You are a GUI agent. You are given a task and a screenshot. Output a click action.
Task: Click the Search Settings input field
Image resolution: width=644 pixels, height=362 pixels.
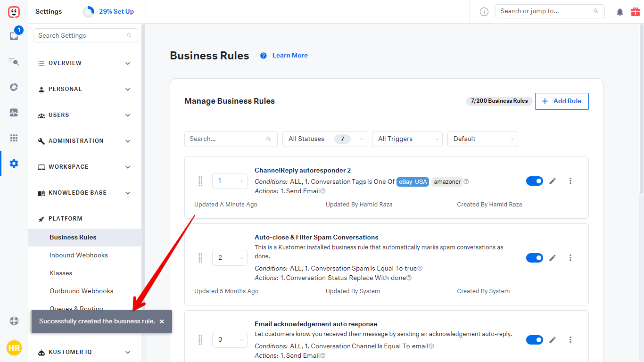click(85, 35)
